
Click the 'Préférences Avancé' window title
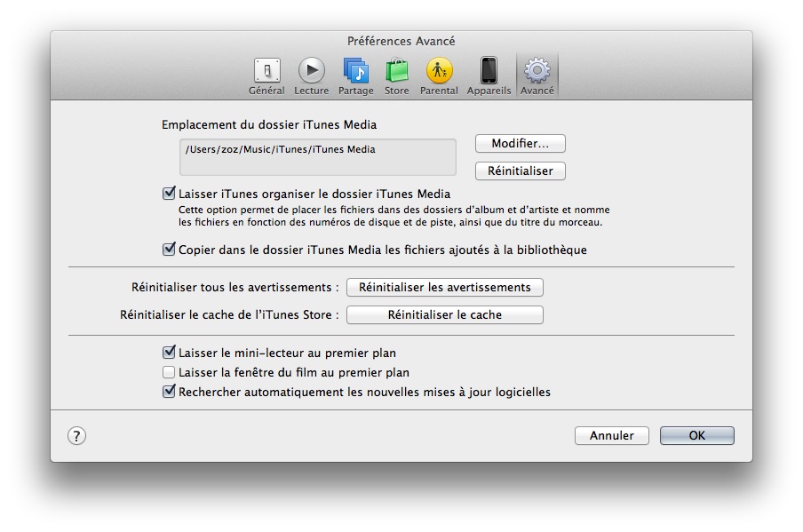coord(401,41)
